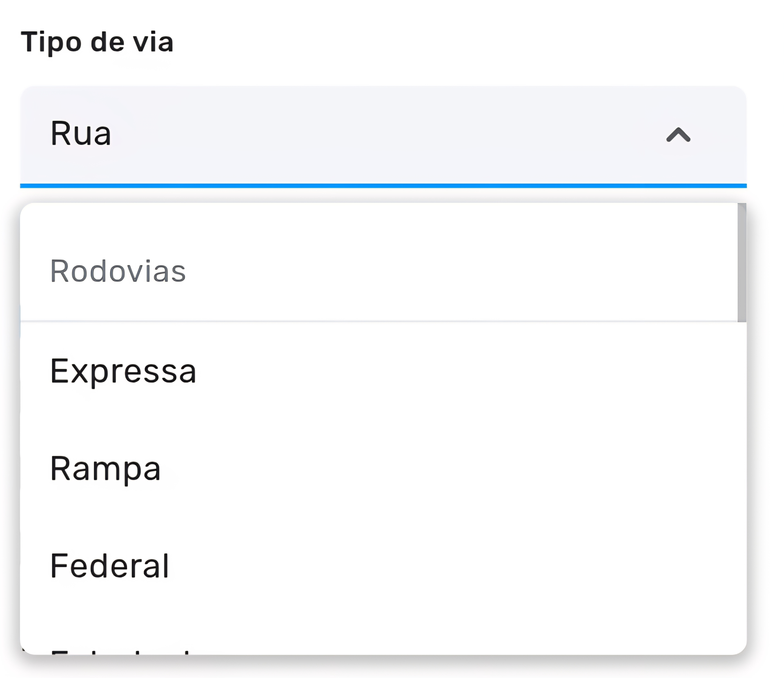This screenshot has width=784, height=678.
Task: Click the dropdown list scrollbar thumb
Action: 742,262
